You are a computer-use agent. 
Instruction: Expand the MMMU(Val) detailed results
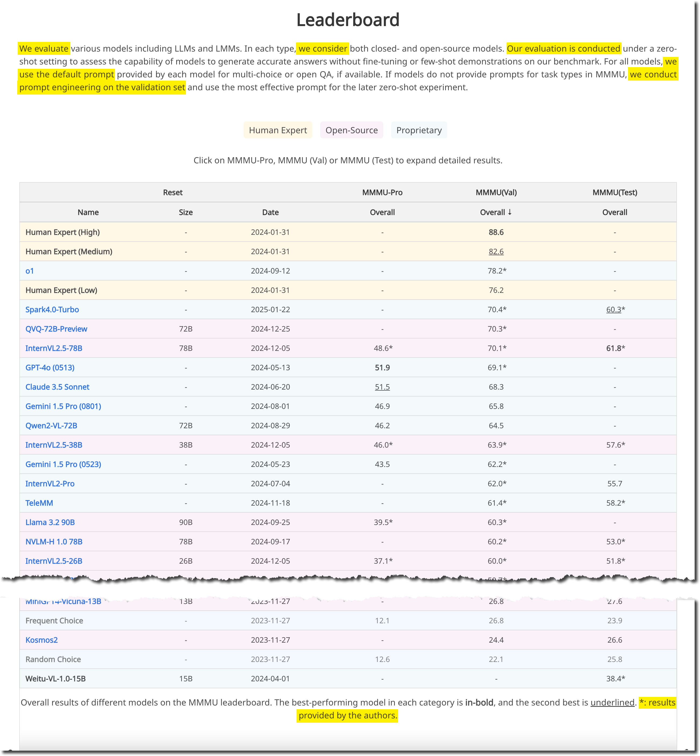coord(496,192)
